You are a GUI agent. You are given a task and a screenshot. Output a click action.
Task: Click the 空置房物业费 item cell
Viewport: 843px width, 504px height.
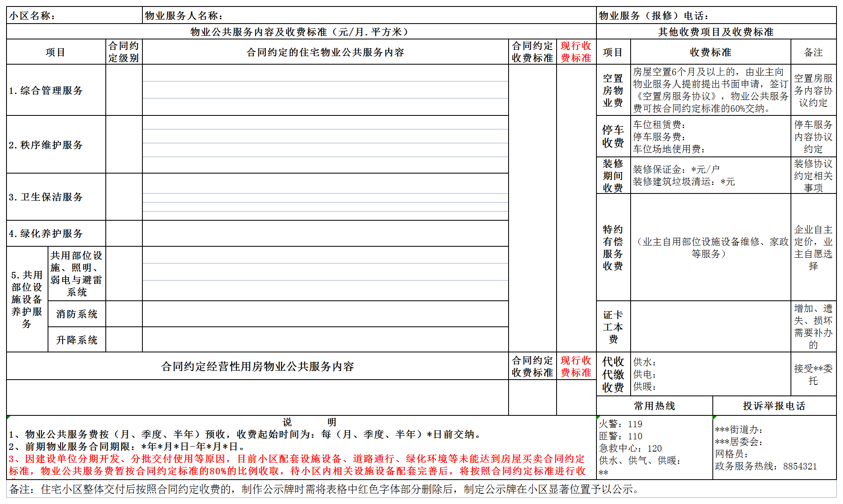(x=613, y=90)
